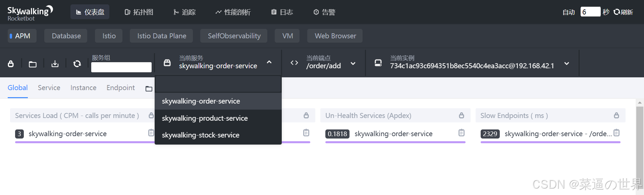Expand the 当前实例 instance dropdown
The width and height of the screenshot is (644, 195).
567,64
